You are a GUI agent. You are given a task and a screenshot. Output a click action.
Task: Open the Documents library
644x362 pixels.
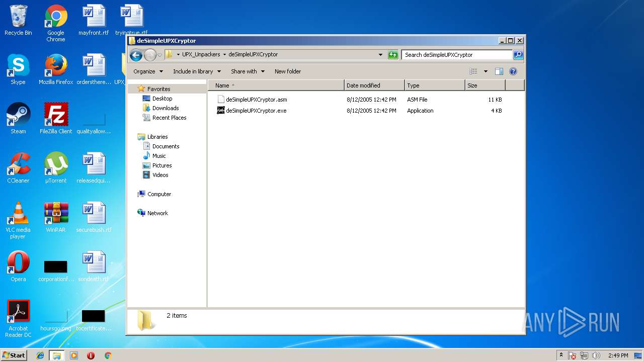click(x=166, y=146)
